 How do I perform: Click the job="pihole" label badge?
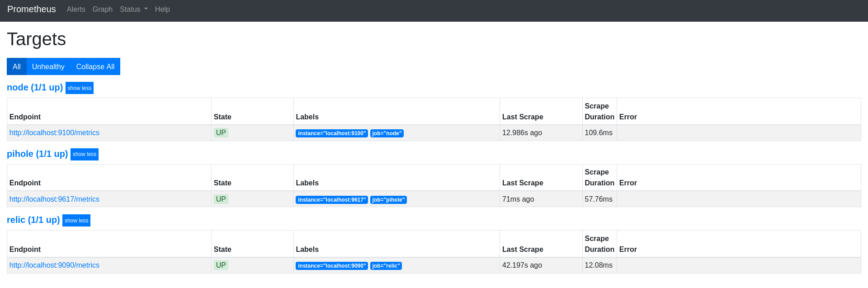(x=388, y=200)
